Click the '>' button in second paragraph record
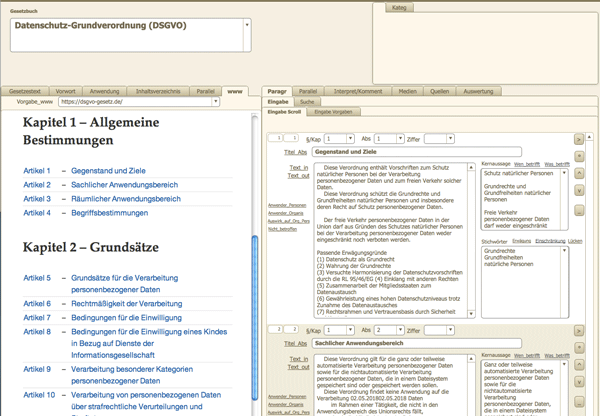The height and width of the screenshot is (416, 600). pos(578,328)
